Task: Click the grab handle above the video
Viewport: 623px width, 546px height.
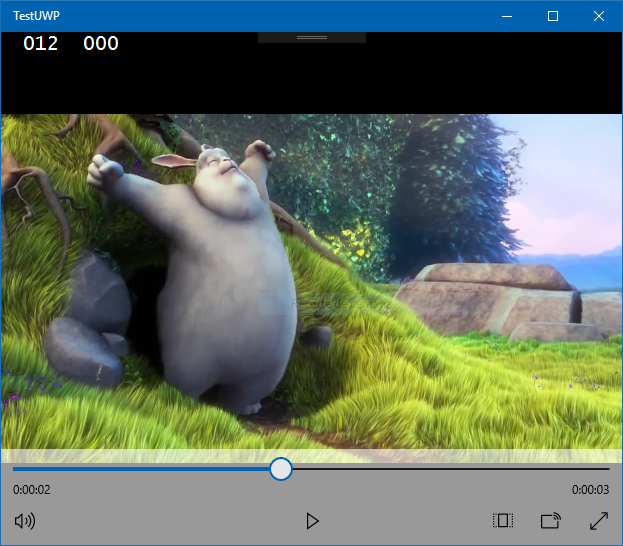Action: point(312,38)
